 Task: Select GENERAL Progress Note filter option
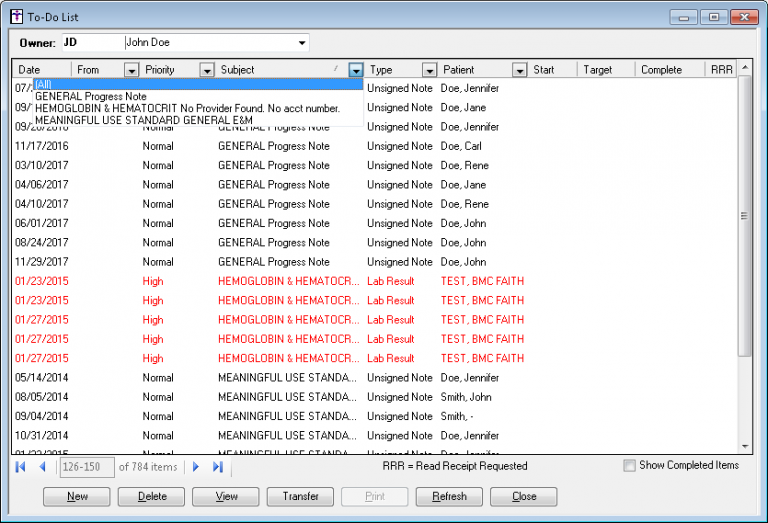(x=91, y=96)
